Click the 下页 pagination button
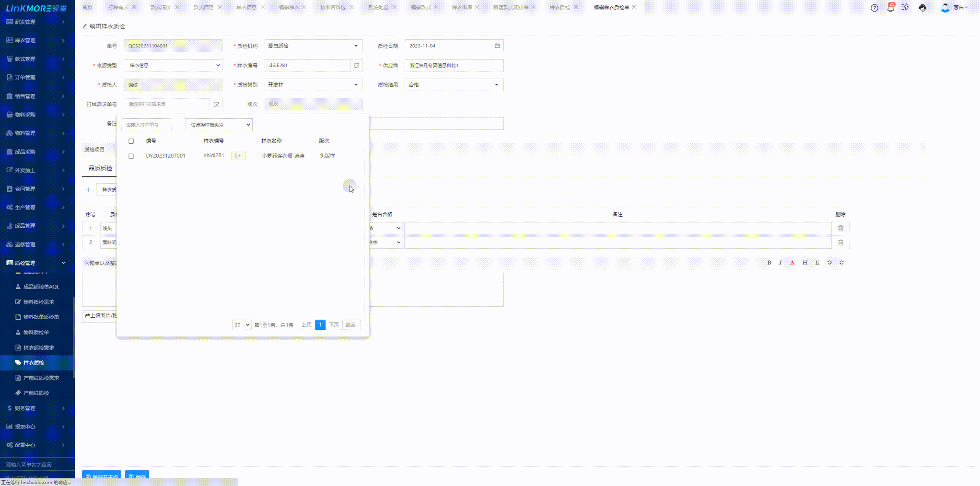The height and width of the screenshot is (486, 980). [x=334, y=325]
